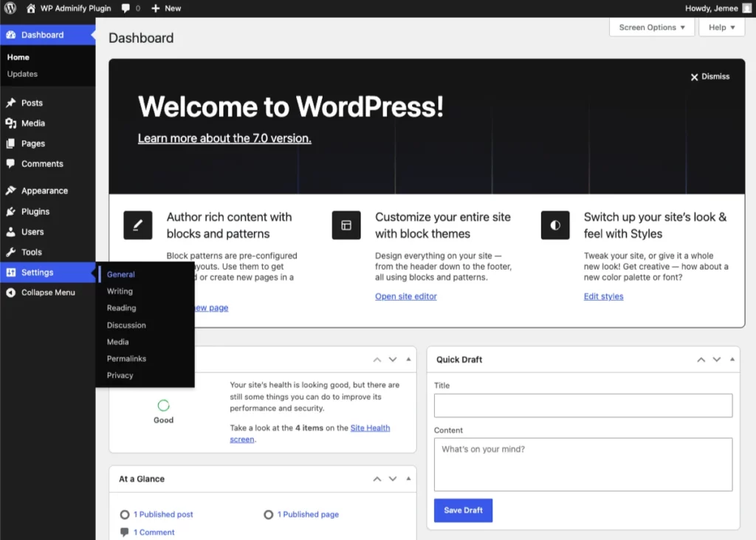Move At a Glance panel down arrow
Image resolution: width=756 pixels, height=540 pixels.
click(393, 479)
